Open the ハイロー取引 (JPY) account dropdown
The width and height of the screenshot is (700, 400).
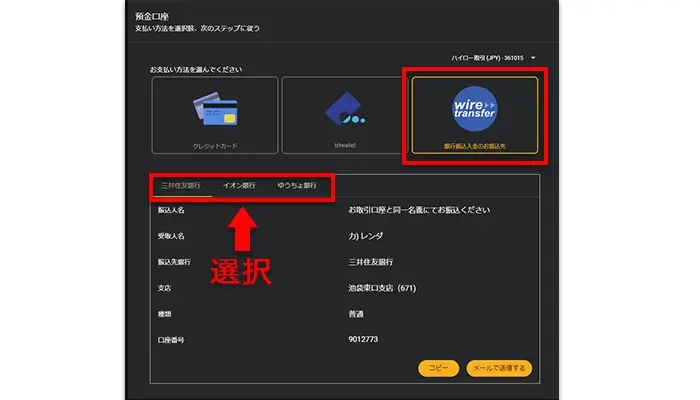pos(488,58)
